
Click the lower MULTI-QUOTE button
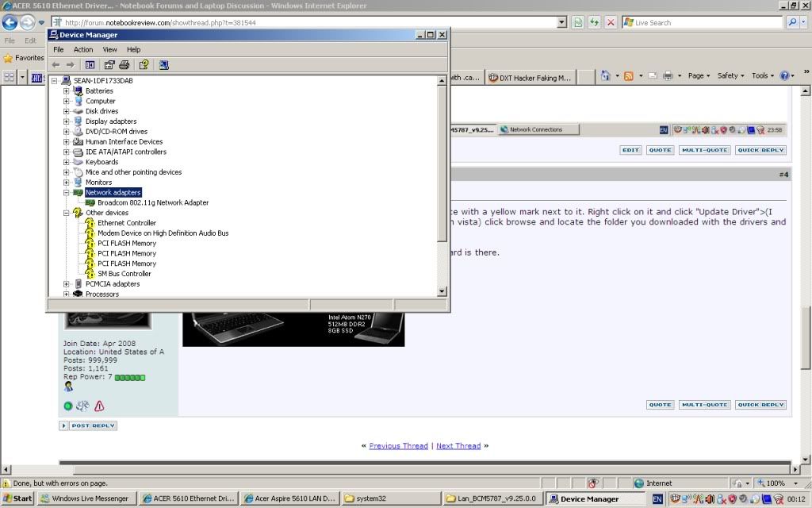(x=704, y=404)
